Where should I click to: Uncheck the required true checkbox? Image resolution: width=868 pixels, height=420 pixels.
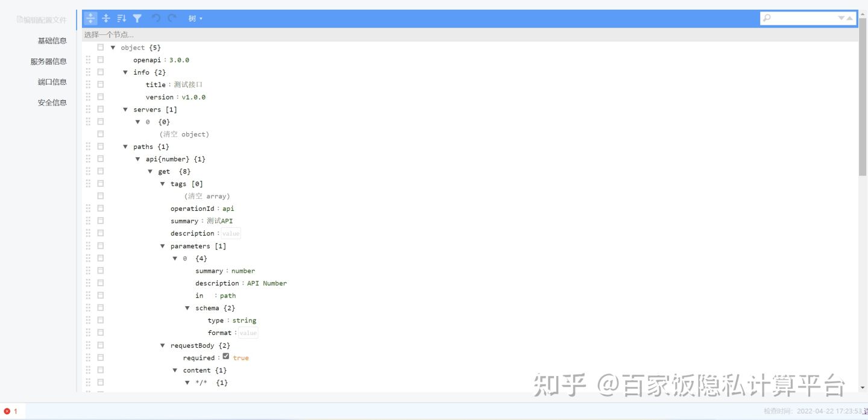(x=226, y=357)
